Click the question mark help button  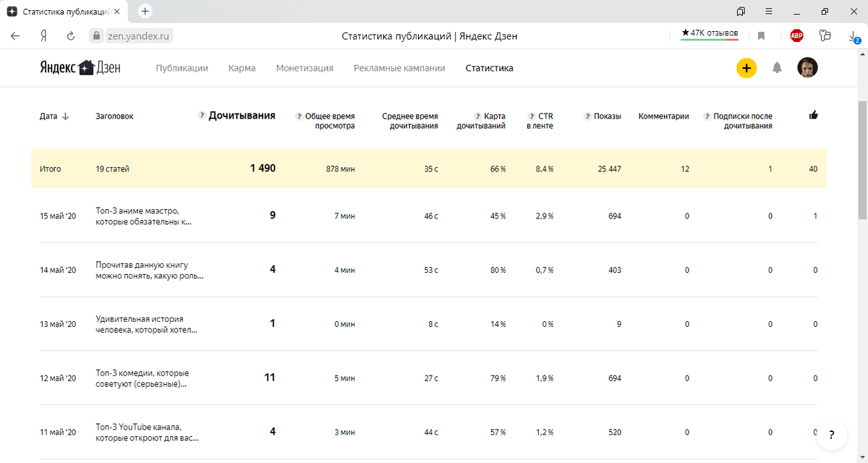click(x=833, y=435)
